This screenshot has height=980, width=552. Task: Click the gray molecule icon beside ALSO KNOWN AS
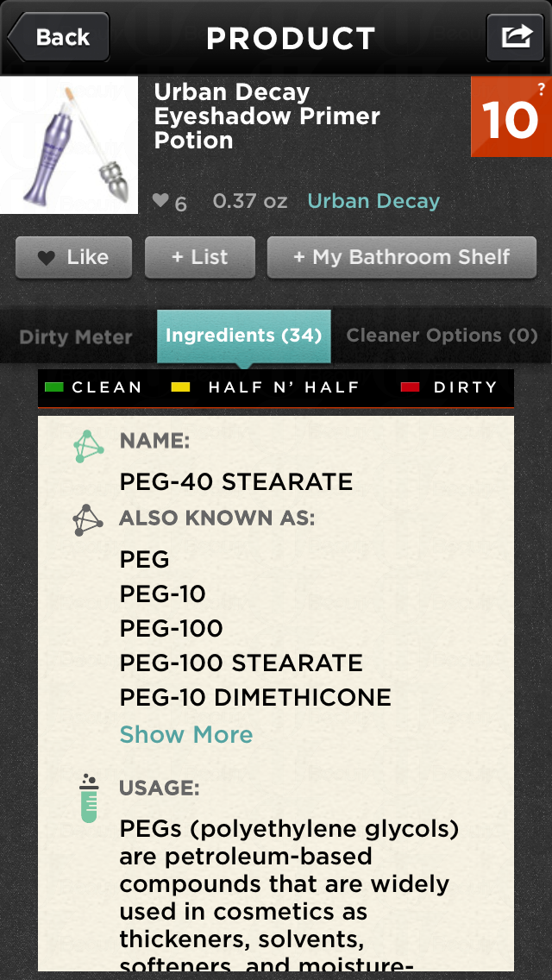[x=86, y=518]
